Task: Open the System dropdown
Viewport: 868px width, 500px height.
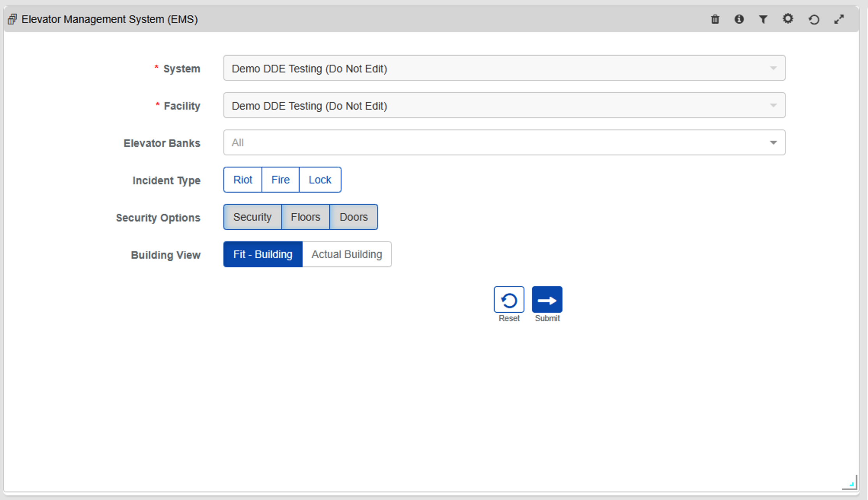Action: [504, 68]
